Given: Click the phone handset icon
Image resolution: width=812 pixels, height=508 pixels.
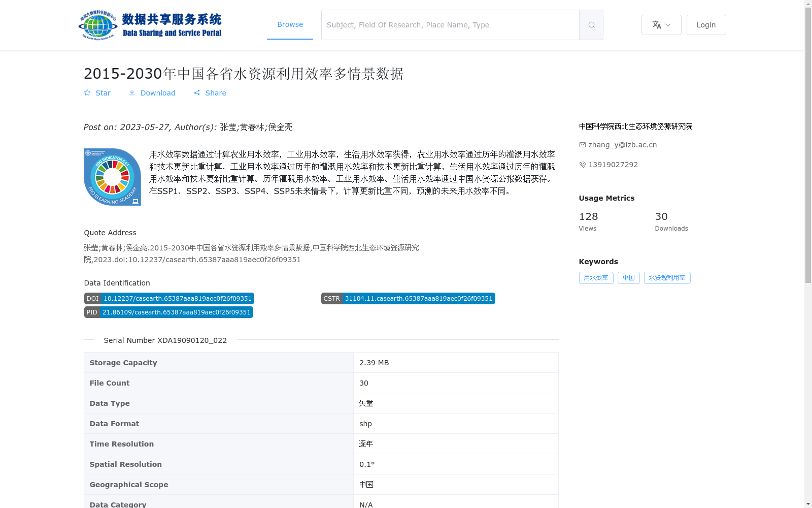Looking at the screenshot, I should coord(583,165).
